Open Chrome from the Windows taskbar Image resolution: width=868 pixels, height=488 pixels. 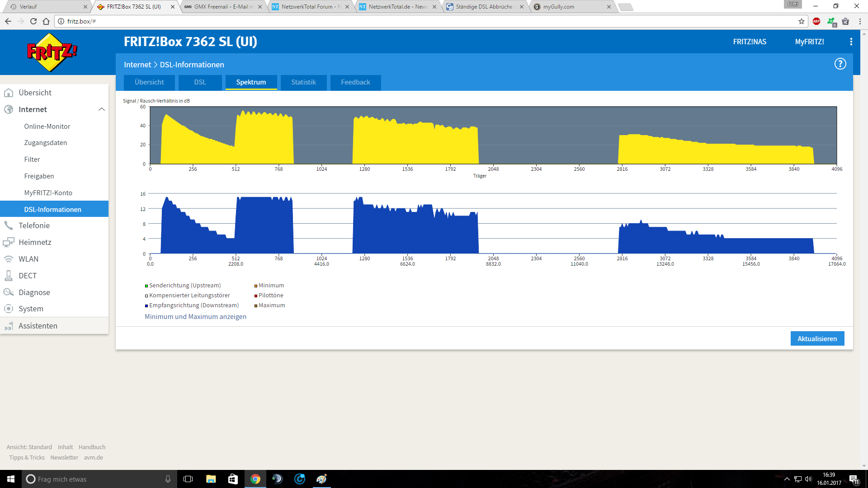[255, 479]
